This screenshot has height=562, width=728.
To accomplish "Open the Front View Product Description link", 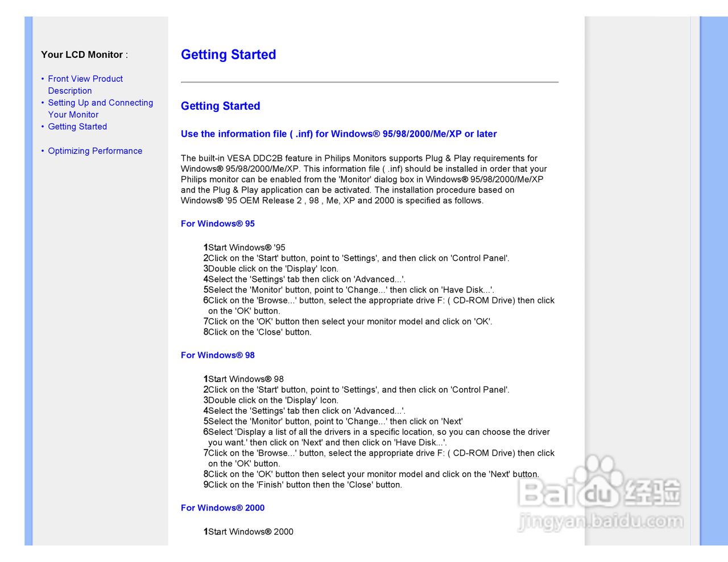I will point(85,79).
